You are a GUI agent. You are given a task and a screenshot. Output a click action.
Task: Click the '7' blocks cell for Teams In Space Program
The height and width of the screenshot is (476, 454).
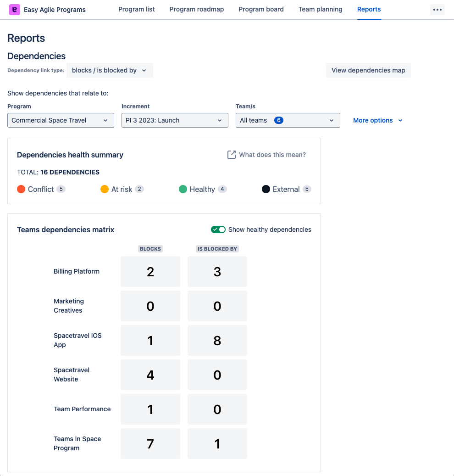click(150, 443)
